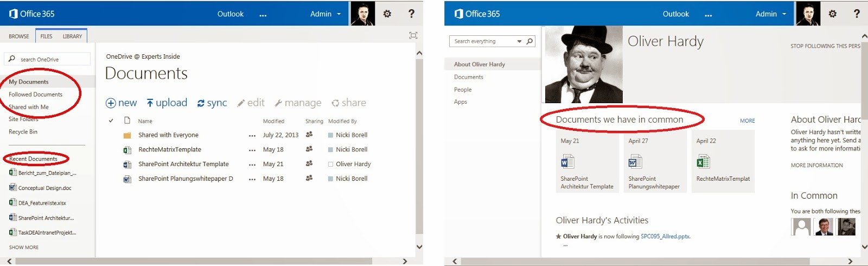This screenshot has height=266, width=868.
Task: Open the Search everything scope dropdown arrow
Action: (519, 41)
